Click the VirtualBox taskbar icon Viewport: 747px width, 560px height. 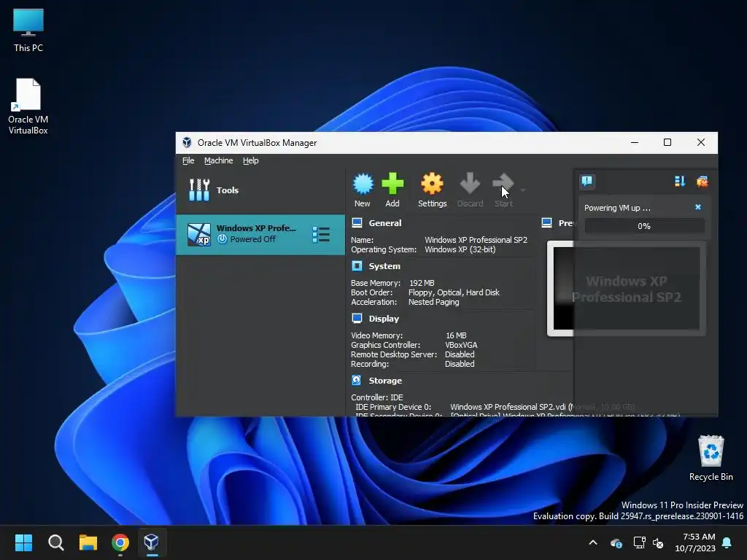(x=152, y=542)
